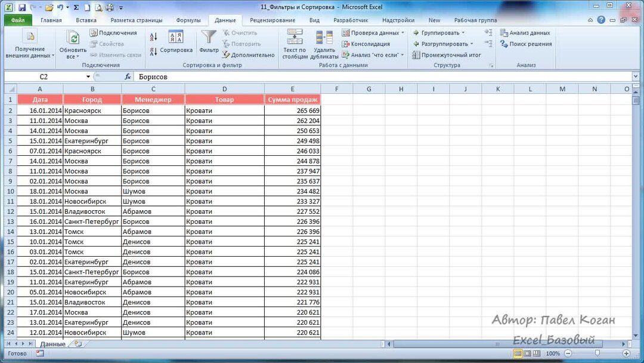Expand Проверка данных dropdown arrow
The height and width of the screenshot is (363, 644).
pyautogui.click(x=402, y=32)
